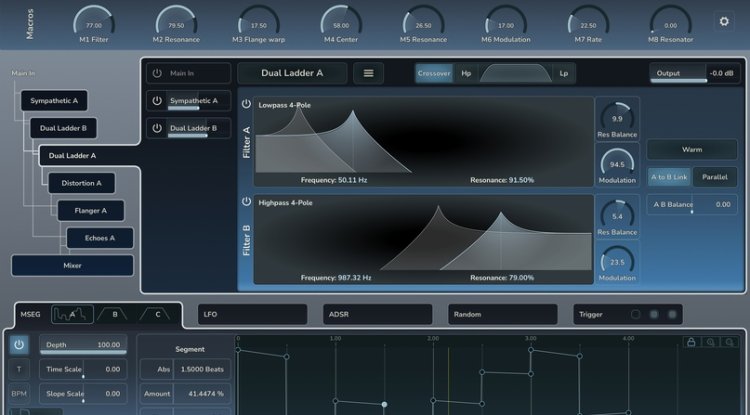Toggle the T button in MSEG panel
Image resolution: width=750 pixels, height=415 pixels.
click(19, 369)
